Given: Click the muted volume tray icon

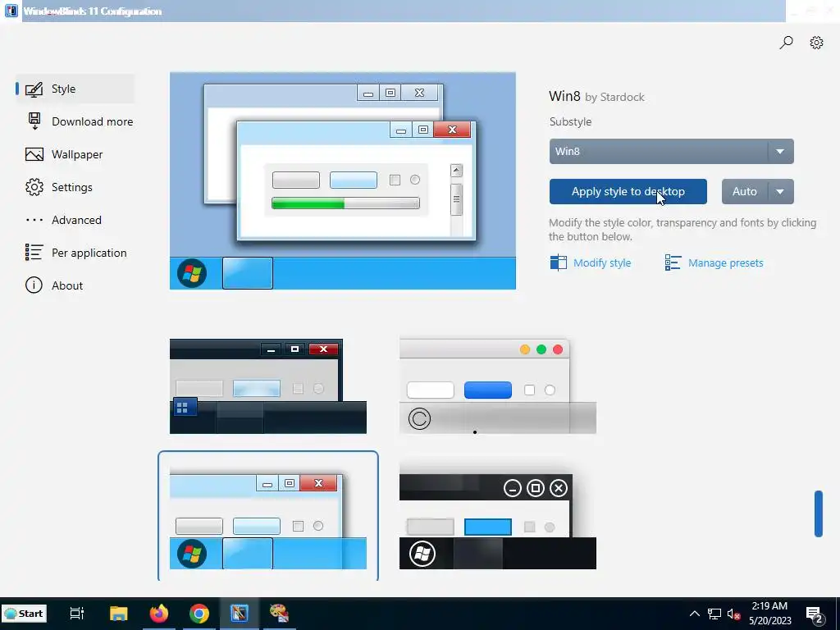Looking at the screenshot, I should [x=734, y=614].
